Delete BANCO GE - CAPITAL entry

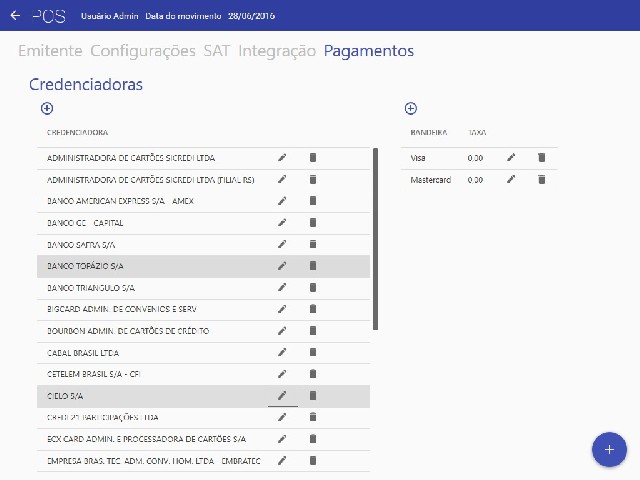313,222
